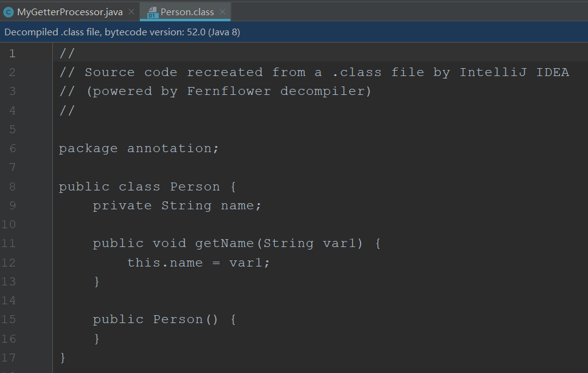Image resolution: width=588 pixels, height=373 pixels.
Task: Click line number 15 in the gutter
Action: [9, 319]
